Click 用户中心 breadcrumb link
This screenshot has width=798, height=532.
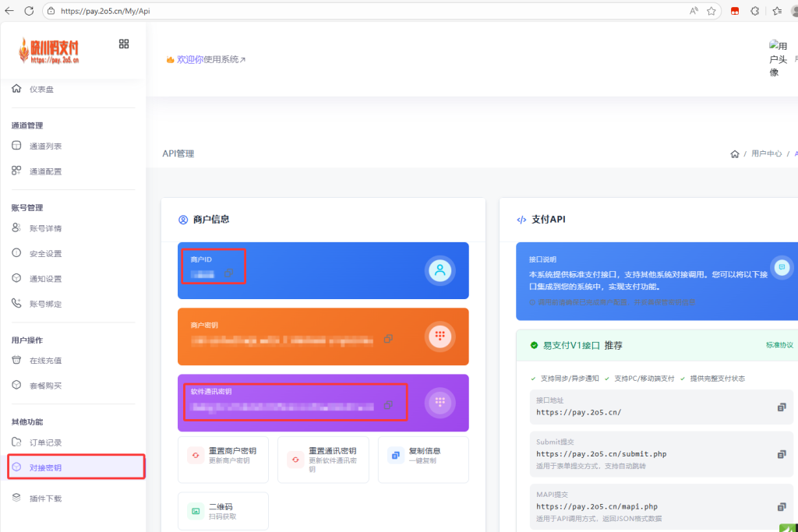point(766,154)
